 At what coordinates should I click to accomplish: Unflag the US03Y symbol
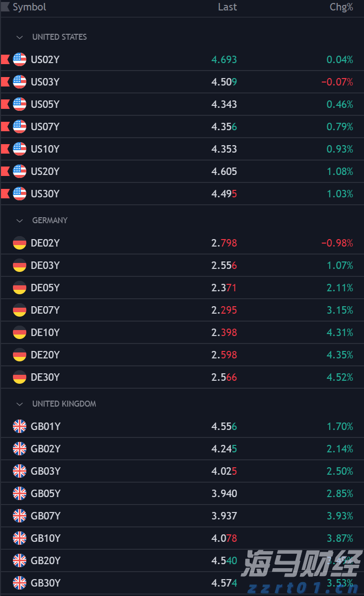5,82
